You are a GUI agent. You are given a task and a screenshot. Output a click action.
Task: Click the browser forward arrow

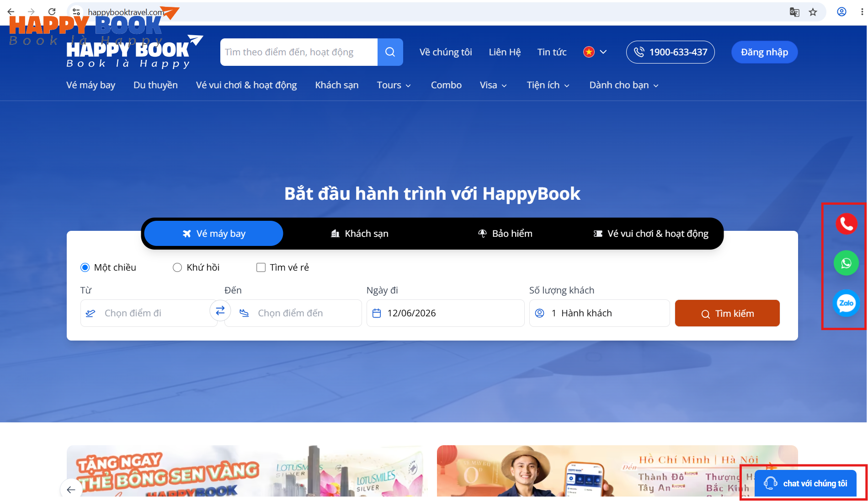31,12
